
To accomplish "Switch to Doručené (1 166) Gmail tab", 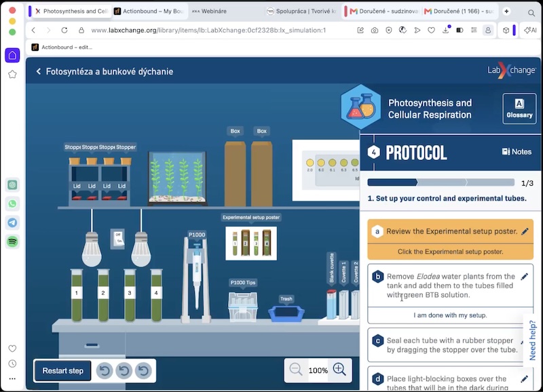I will 459,11.
